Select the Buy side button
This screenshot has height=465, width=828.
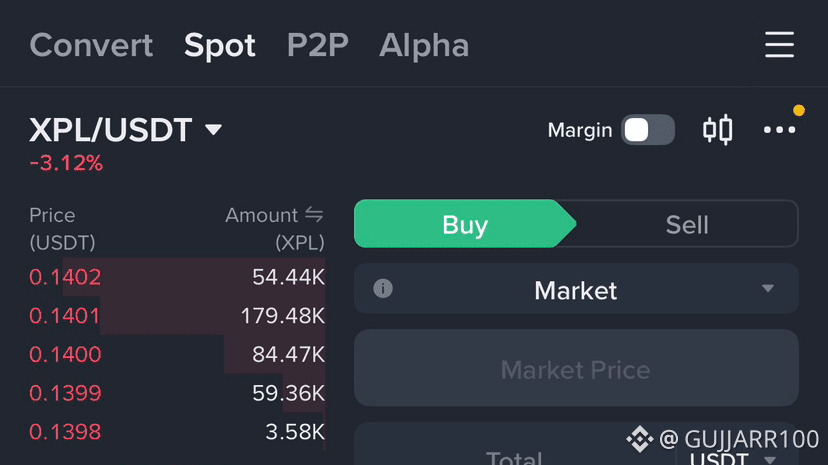pyautogui.click(x=465, y=224)
